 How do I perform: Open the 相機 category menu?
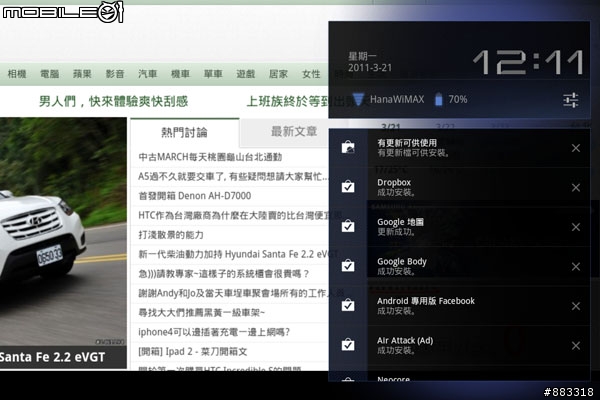[17, 74]
